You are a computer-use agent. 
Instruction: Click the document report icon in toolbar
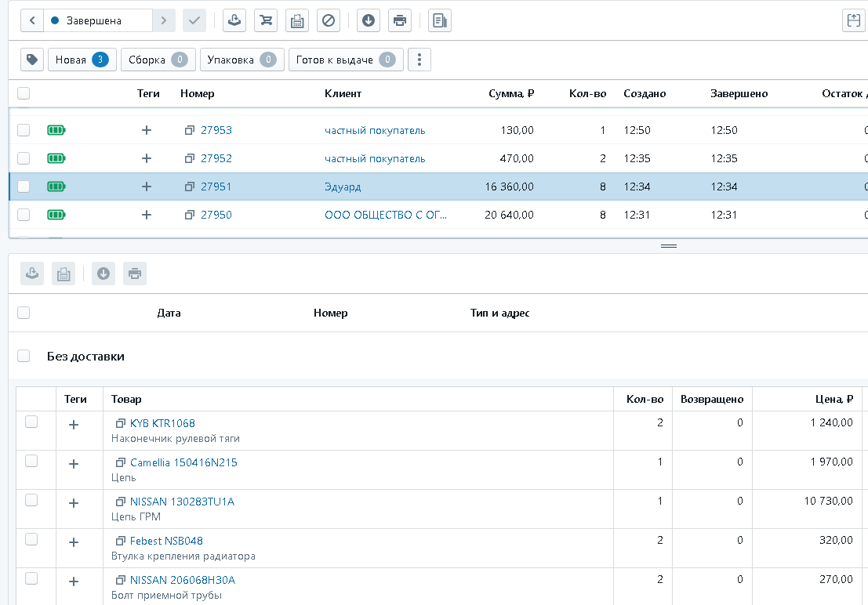[440, 21]
